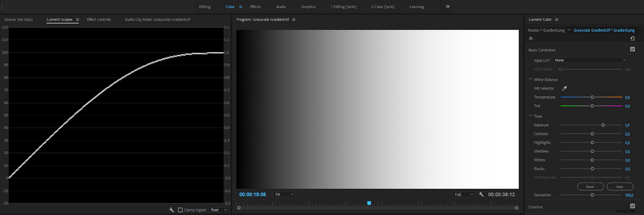Click the Creative section header
This screenshot has height=215, width=644.
(x=535, y=207)
